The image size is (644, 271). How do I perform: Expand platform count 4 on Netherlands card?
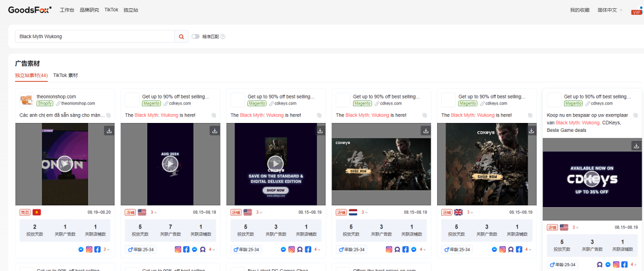(x=423, y=249)
